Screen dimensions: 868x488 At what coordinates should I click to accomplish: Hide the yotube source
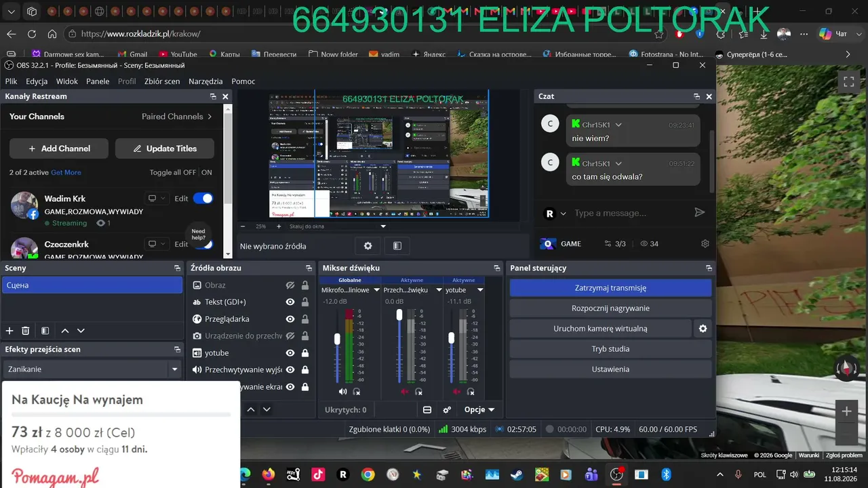click(290, 353)
